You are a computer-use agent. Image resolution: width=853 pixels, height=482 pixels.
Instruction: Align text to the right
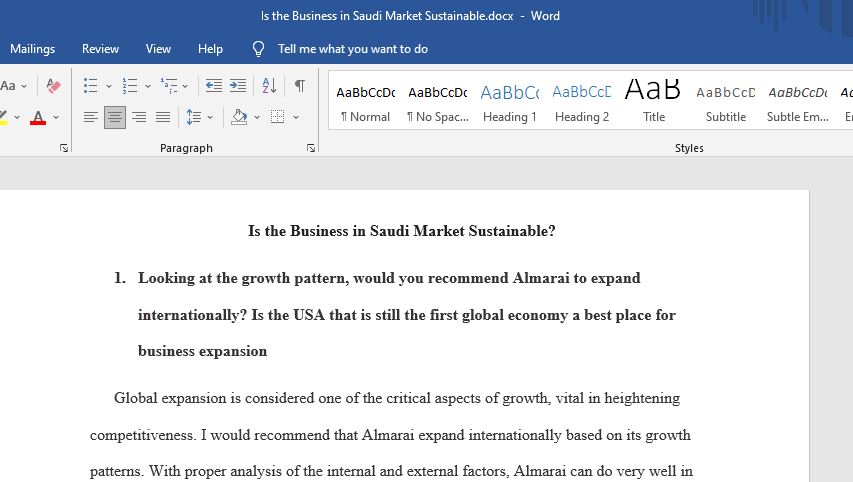[139, 117]
